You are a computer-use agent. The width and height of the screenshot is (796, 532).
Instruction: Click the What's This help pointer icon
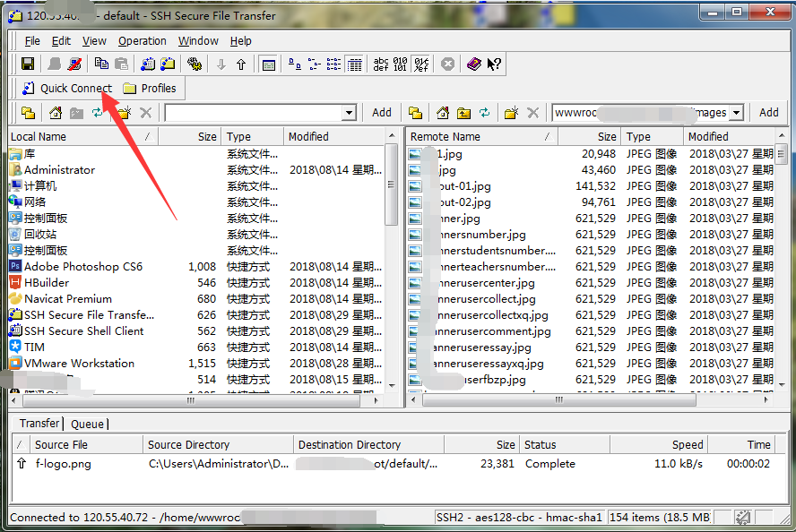(x=494, y=64)
